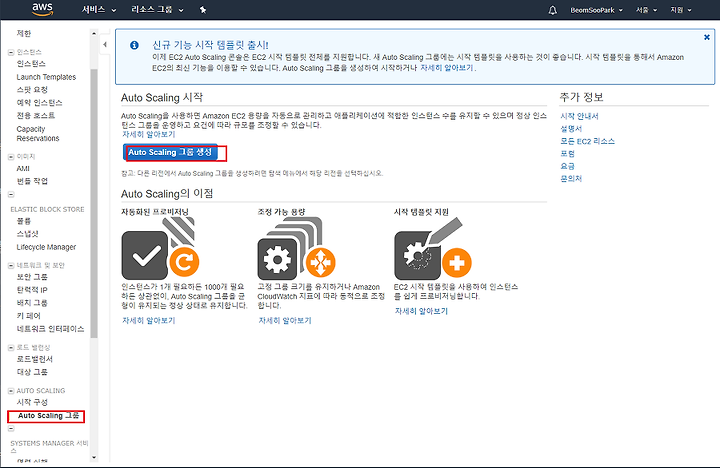Open the 문의처 contact link
Viewport: 720px width, 468px height.
[571, 178]
